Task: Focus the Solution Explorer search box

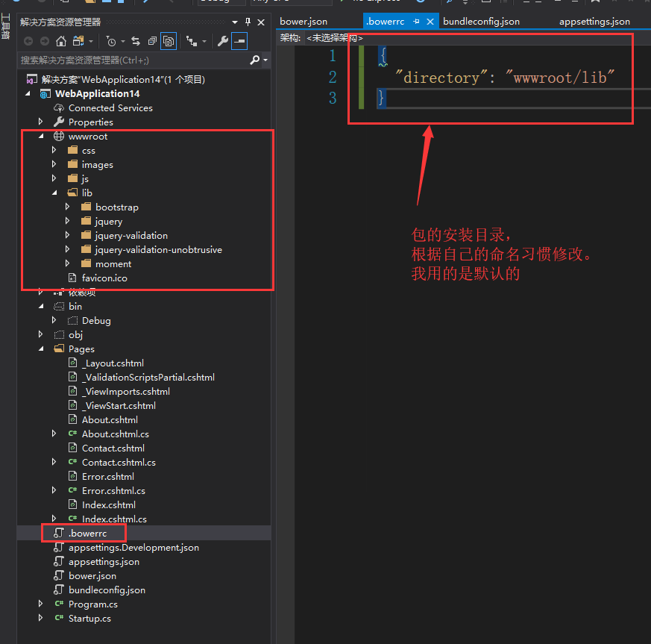Action: [x=133, y=60]
